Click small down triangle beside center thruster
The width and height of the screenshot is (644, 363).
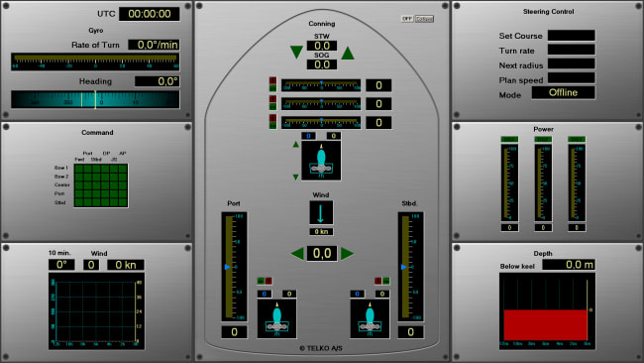295,178
